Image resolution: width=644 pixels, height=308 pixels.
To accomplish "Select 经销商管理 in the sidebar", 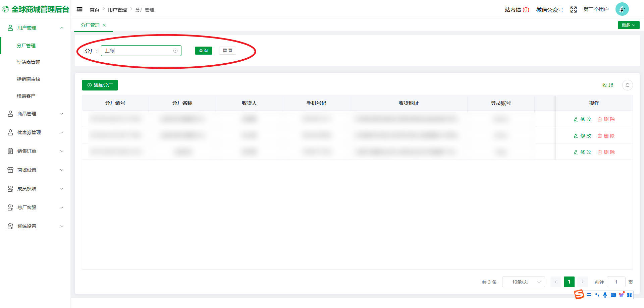I will pyautogui.click(x=29, y=62).
